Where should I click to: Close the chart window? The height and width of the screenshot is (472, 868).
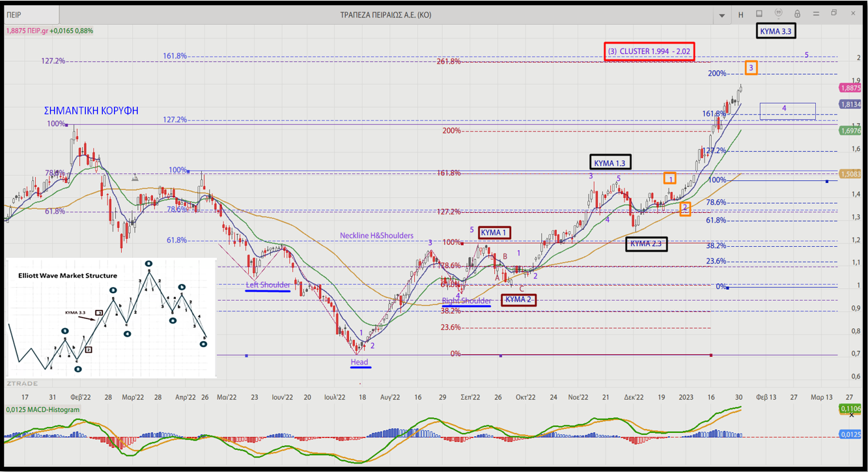854,13
